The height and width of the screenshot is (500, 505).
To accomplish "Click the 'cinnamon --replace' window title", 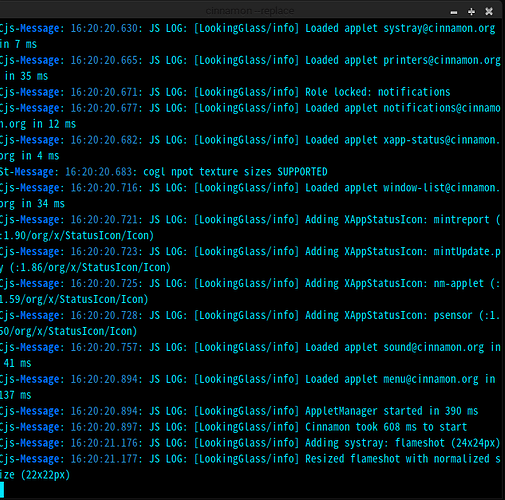I will (250, 11).
